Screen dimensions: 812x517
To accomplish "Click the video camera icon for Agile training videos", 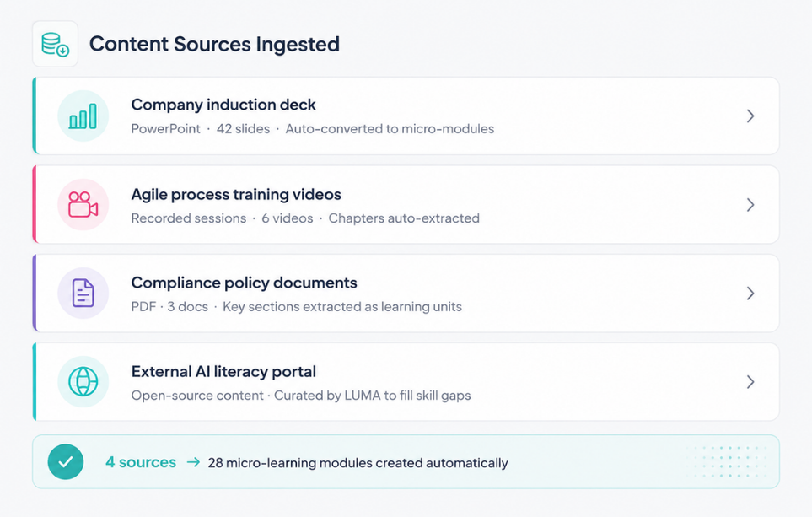I will pos(83,205).
